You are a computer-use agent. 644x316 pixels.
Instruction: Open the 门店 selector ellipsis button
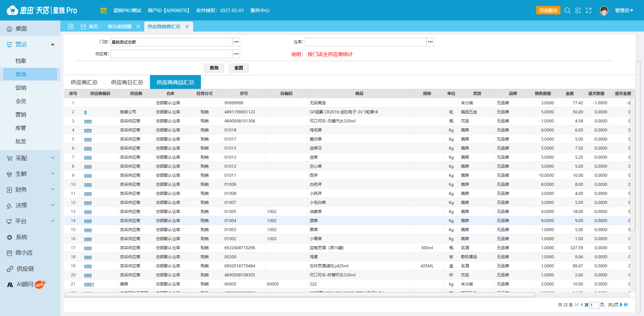[x=236, y=42]
